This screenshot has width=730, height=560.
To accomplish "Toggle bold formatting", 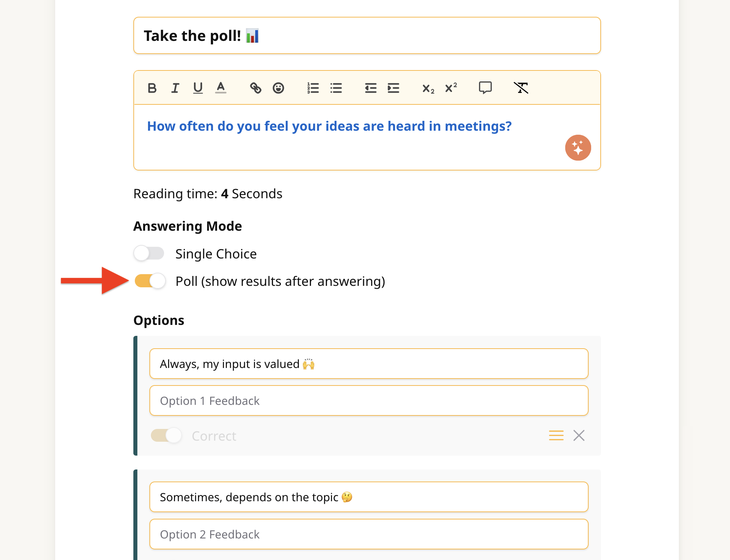I will (152, 88).
